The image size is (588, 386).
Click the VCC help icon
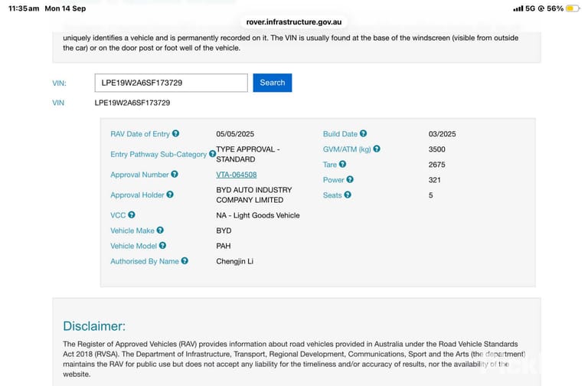click(x=131, y=215)
